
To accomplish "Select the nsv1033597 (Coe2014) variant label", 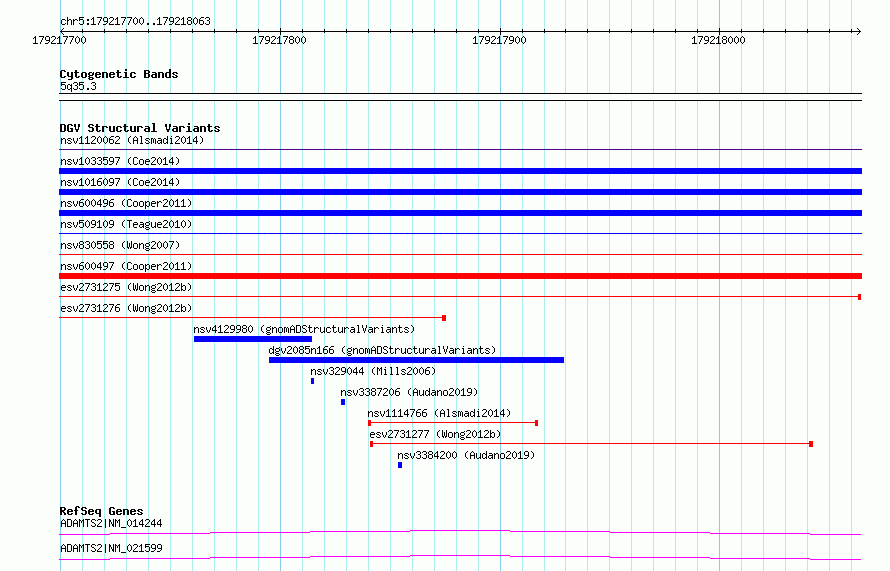I will 120,161.
